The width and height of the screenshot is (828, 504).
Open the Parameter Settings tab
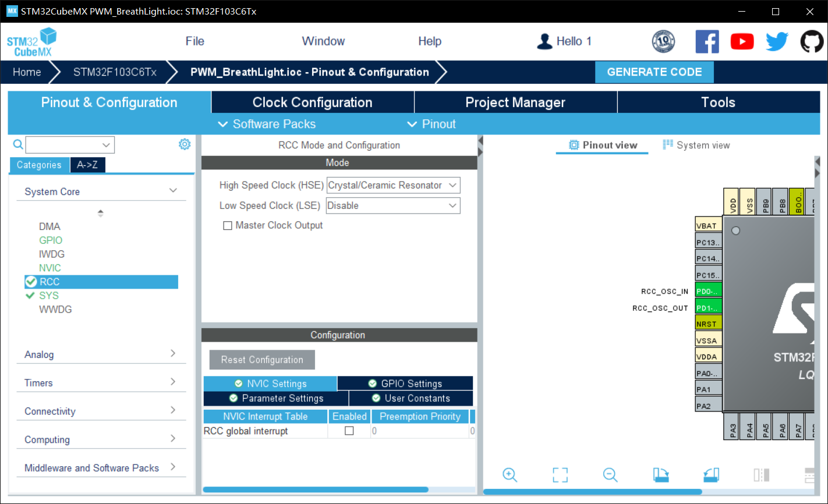pyautogui.click(x=276, y=398)
